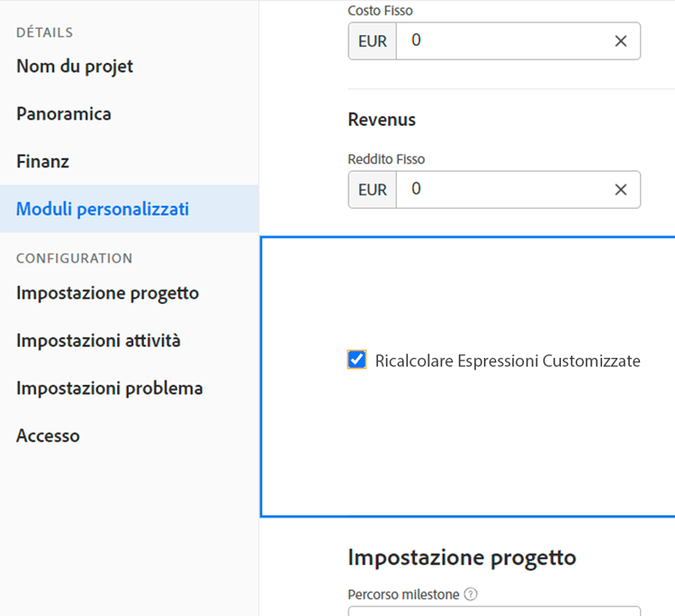The height and width of the screenshot is (616, 675).
Task: Jump to Impostazioni problema settings
Action: [109, 388]
